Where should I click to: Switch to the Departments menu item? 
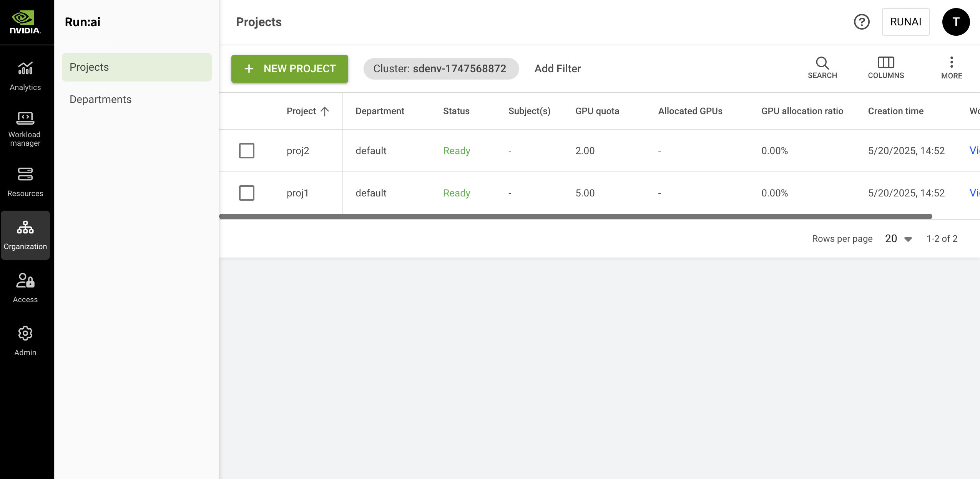[x=101, y=100]
